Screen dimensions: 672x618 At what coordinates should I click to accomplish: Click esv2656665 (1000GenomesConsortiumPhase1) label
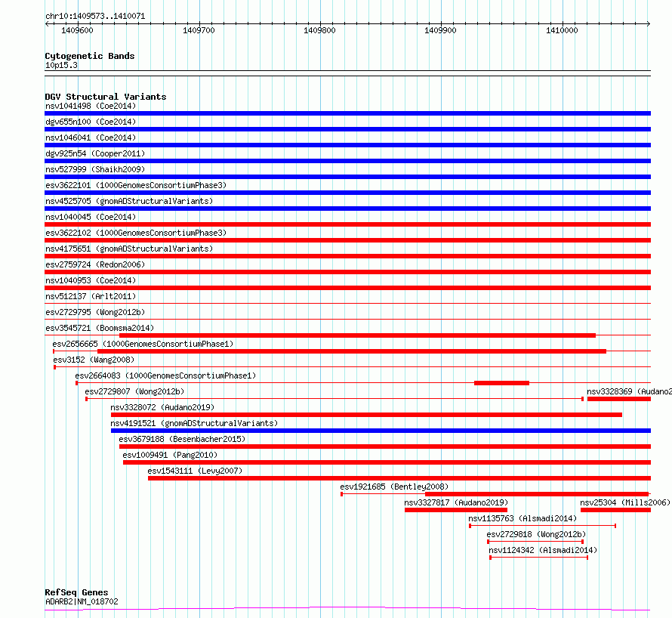[x=143, y=344]
